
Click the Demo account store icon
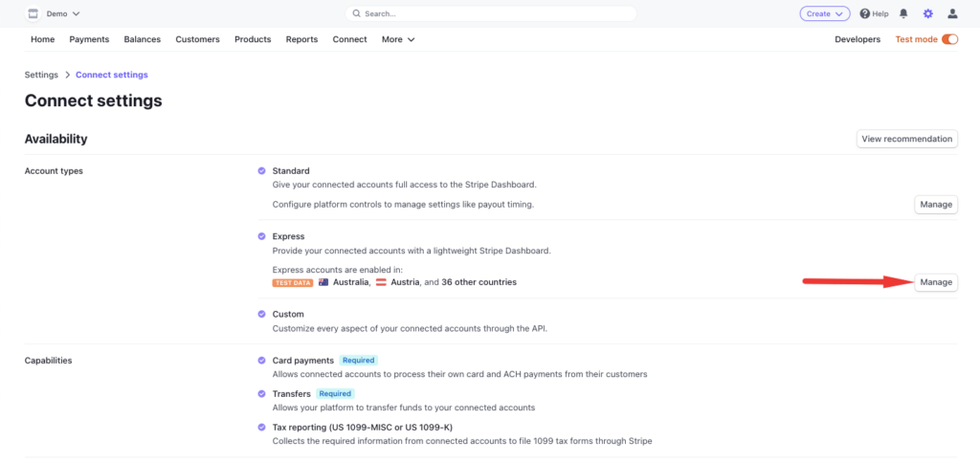[33, 13]
